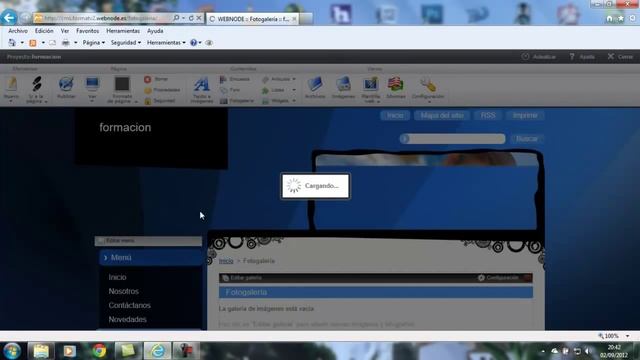The height and width of the screenshot is (360, 640).
Task: Open the Archivos file manager icon
Action: point(315,84)
